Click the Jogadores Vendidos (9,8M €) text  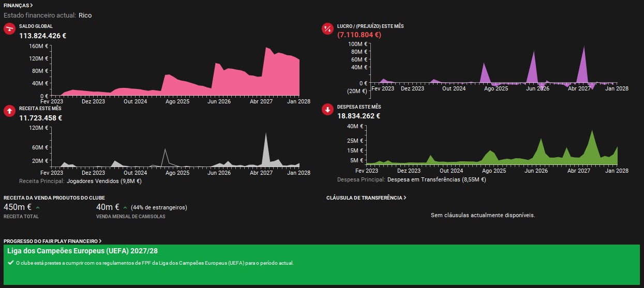[x=104, y=181]
